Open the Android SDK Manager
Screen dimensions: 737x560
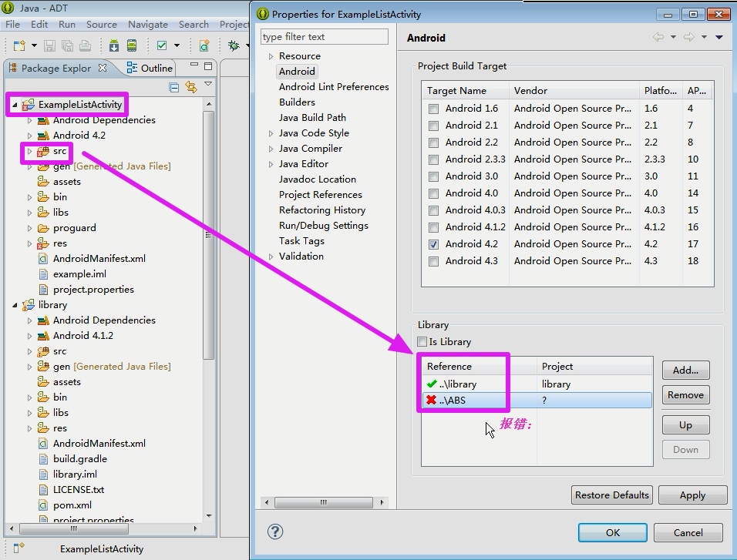114,45
